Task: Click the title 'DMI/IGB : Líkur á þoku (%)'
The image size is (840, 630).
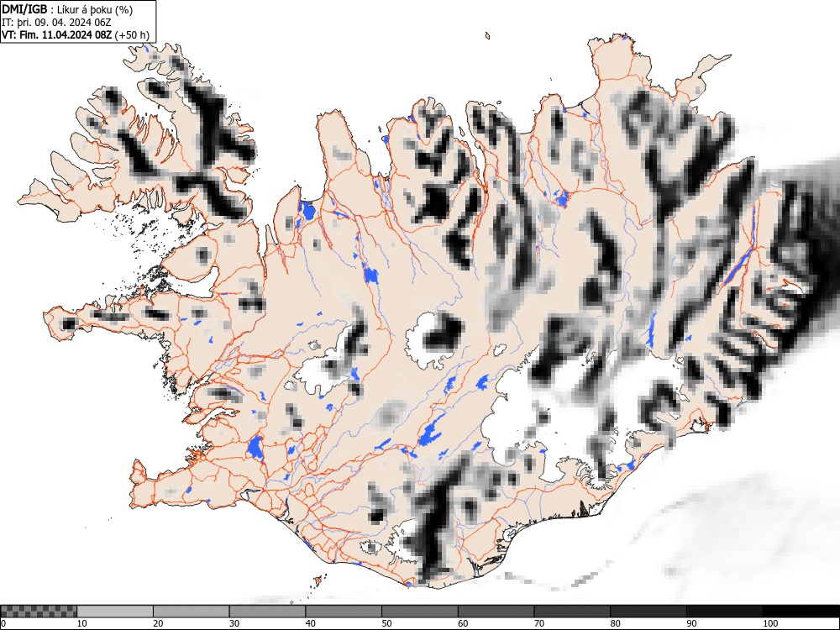Action: [x=67, y=9]
